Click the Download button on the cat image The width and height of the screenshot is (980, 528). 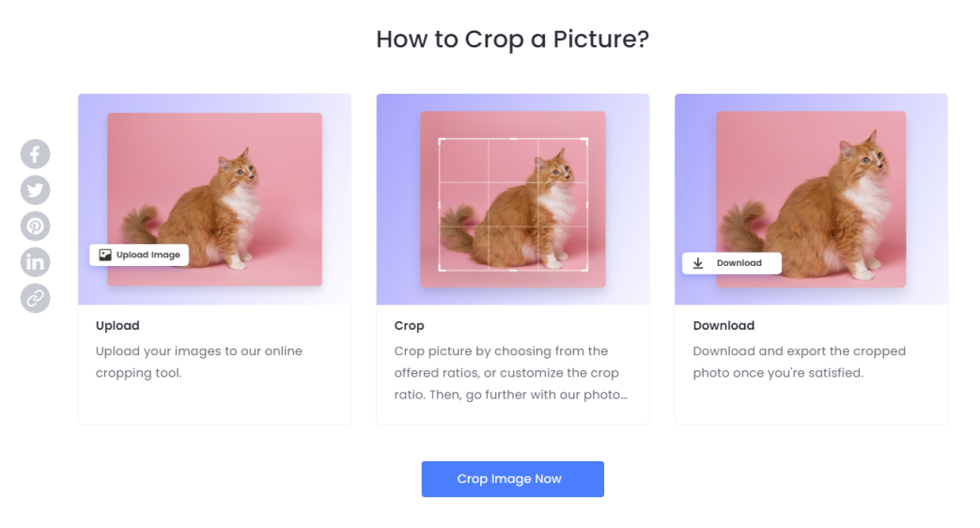point(731,263)
